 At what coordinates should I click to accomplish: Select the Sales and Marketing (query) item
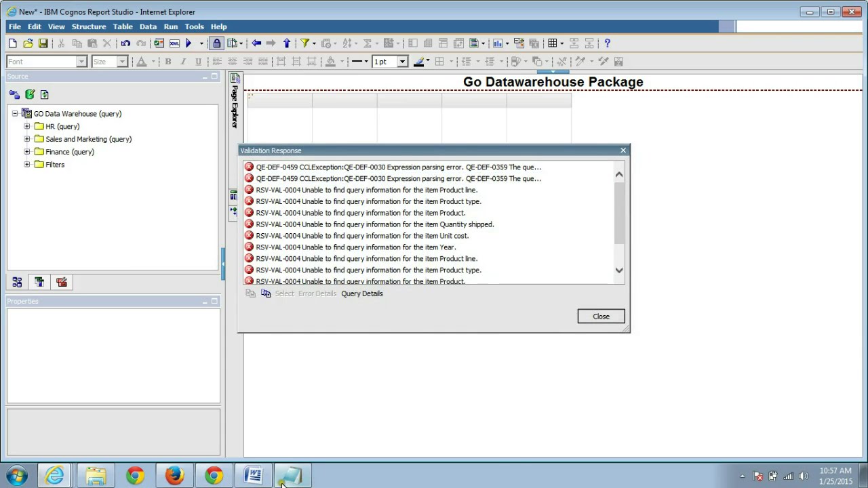[88, 139]
